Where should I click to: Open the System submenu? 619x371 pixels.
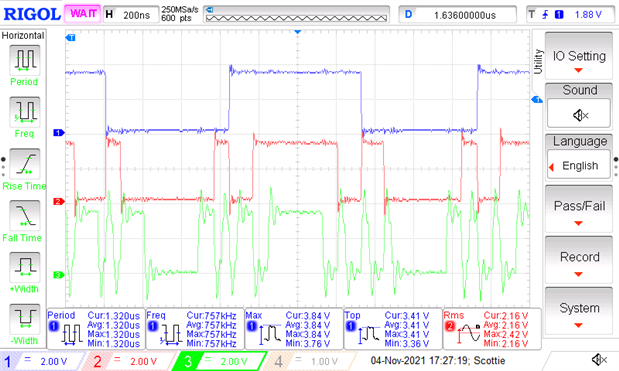click(579, 311)
